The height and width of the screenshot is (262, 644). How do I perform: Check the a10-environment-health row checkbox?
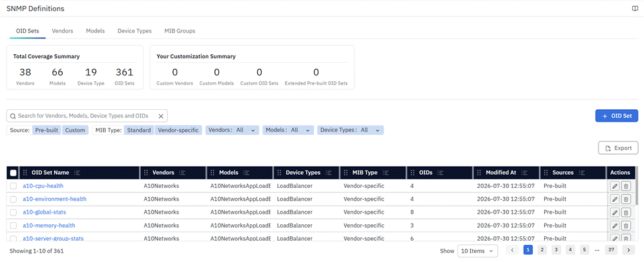[x=13, y=199]
